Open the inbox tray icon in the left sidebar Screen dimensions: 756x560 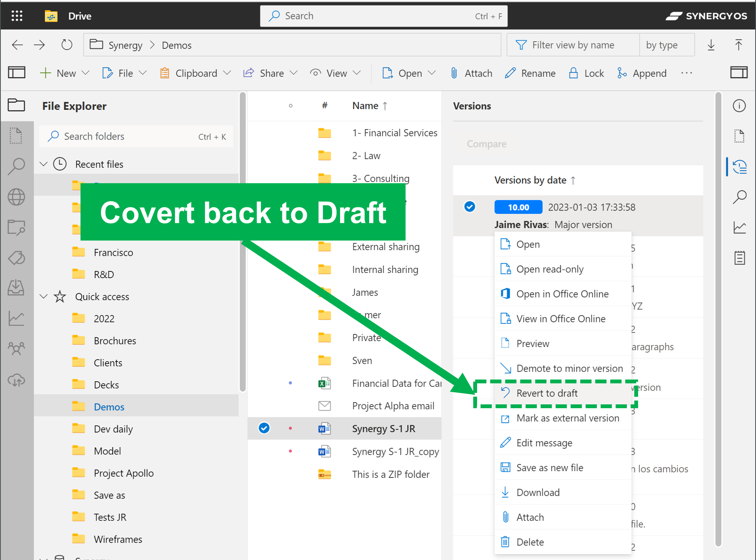coord(16,288)
